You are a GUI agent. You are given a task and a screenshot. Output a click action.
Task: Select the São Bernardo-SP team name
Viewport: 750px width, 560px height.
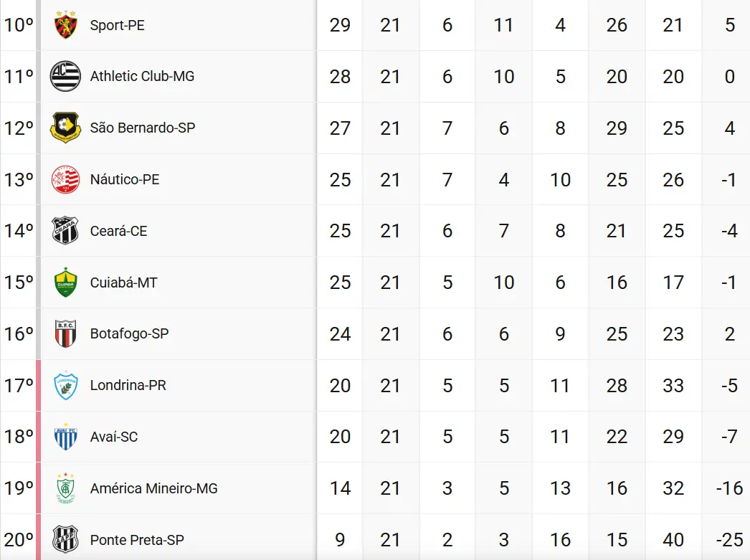click(143, 128)
